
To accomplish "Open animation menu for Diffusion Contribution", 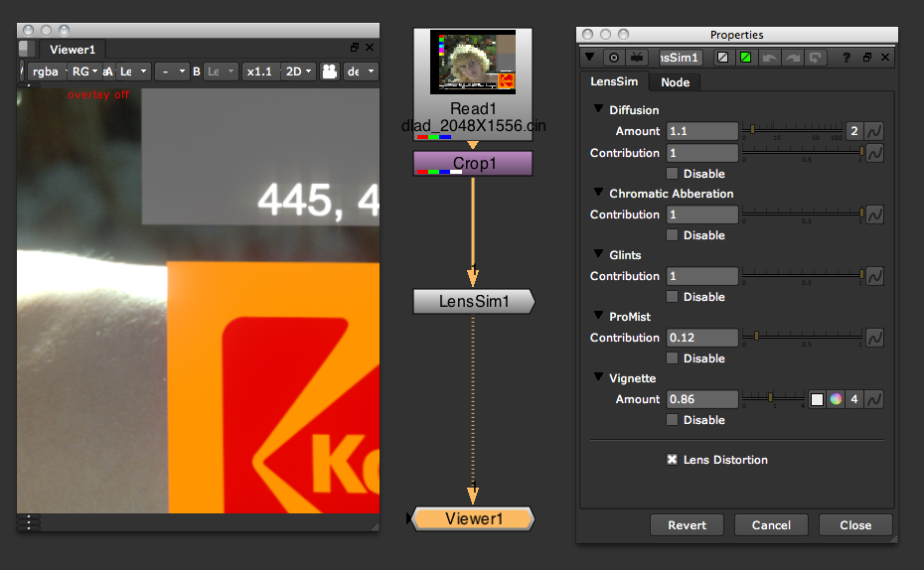I will (x=874, y=153).
